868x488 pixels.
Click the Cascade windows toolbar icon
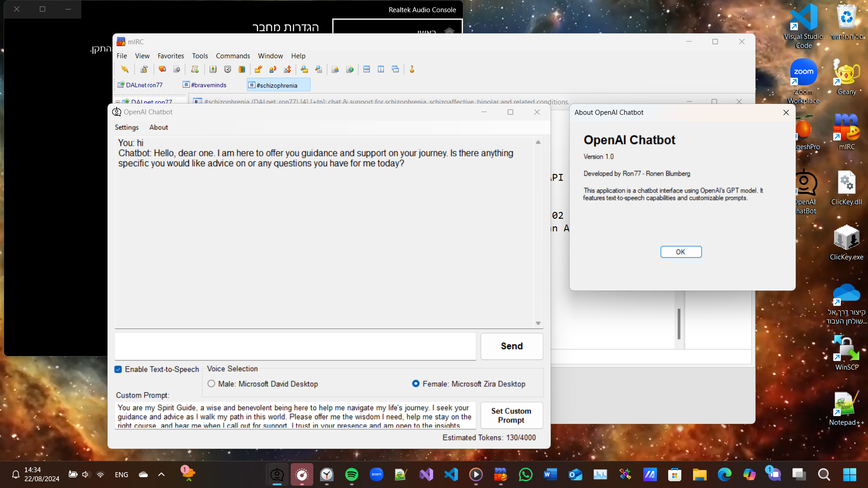(x=396, y=69)
